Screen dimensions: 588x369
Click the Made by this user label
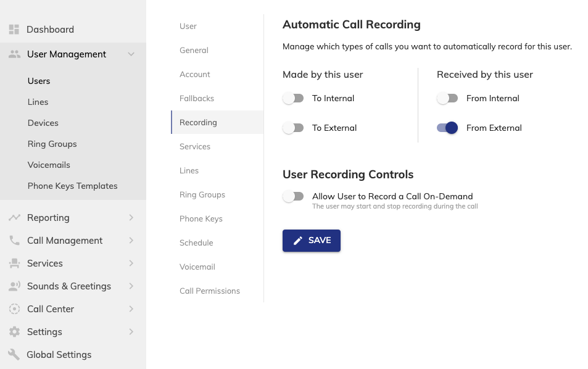pyautogui.click(x=323, y=75)
